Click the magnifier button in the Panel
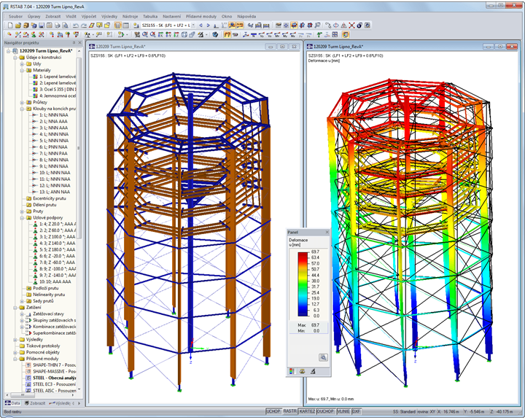The height and width of the screenshot is (420, 525). coord(322,357)
